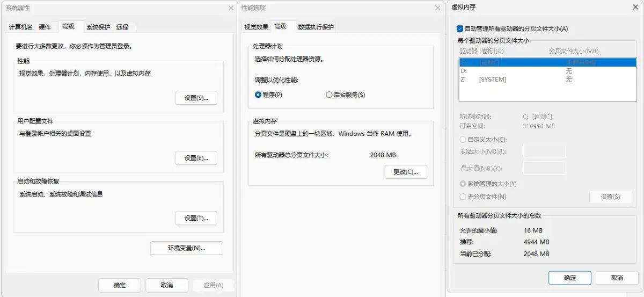Click the 4944 MB recommended value

tap(537, 242)
